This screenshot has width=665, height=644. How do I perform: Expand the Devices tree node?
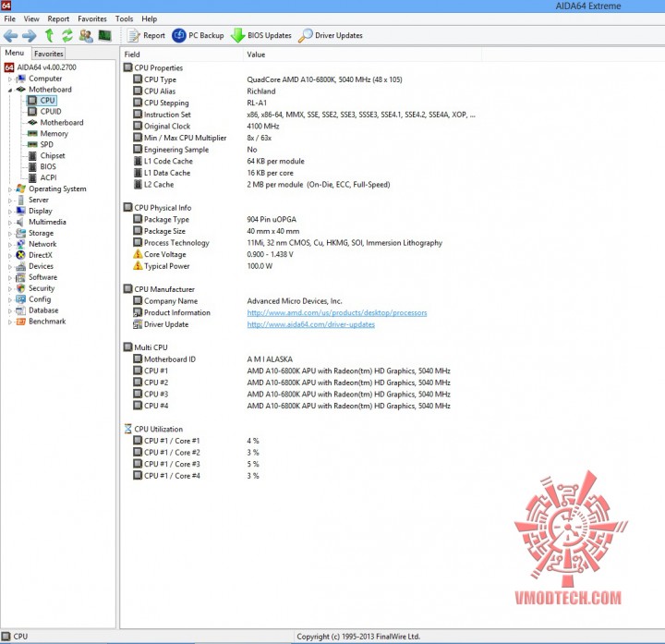10,266
